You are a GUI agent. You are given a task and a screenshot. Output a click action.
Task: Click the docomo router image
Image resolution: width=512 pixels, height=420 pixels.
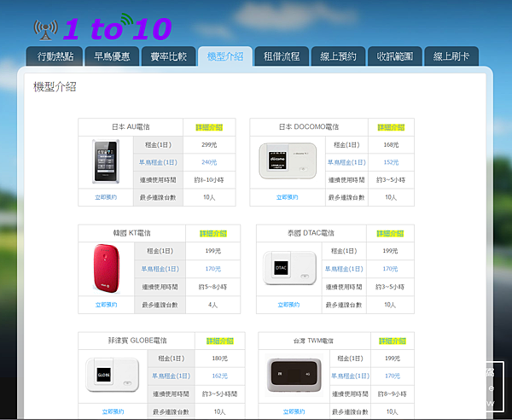pos(288,161)
